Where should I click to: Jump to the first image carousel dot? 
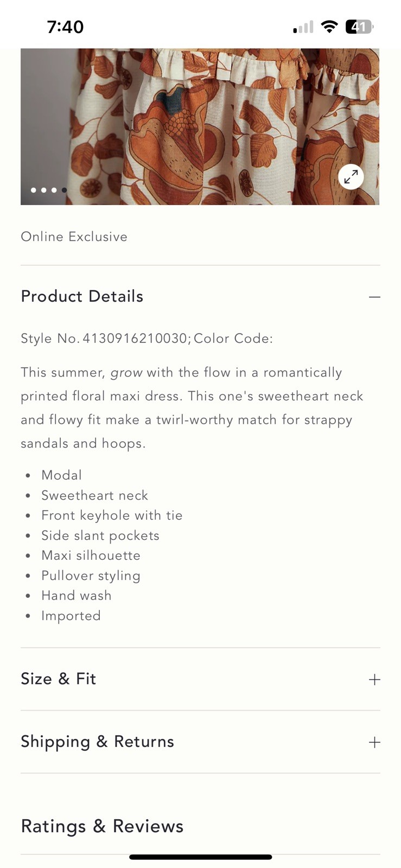[34, 190]
